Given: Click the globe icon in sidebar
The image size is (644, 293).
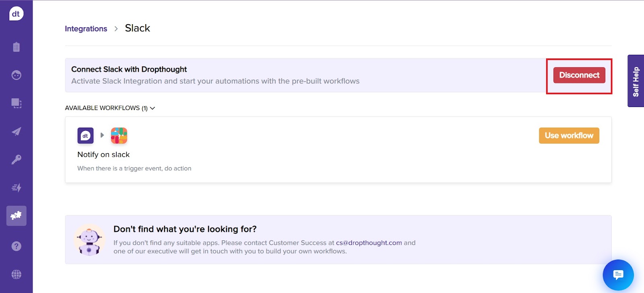Looking at the screenshot, I should (16, 274).
